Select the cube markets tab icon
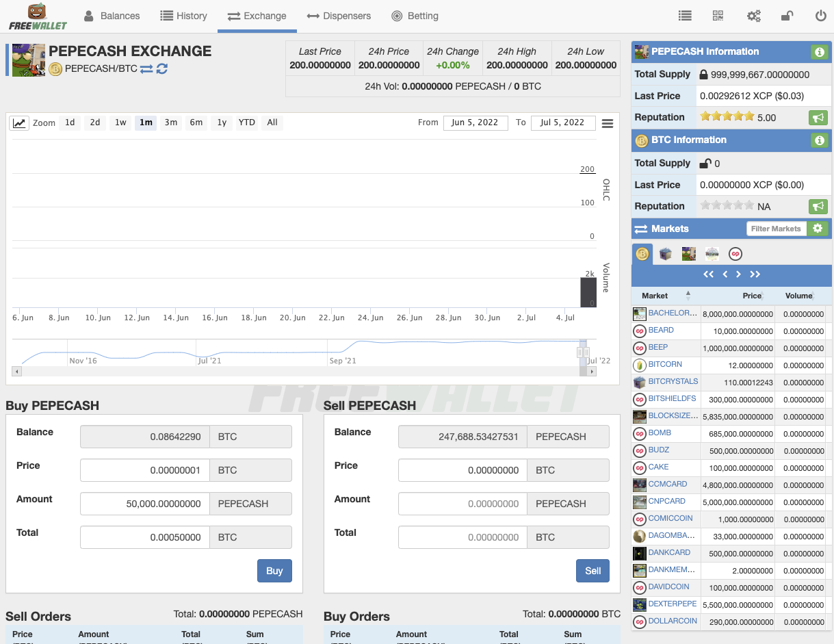 click(666, 254)
